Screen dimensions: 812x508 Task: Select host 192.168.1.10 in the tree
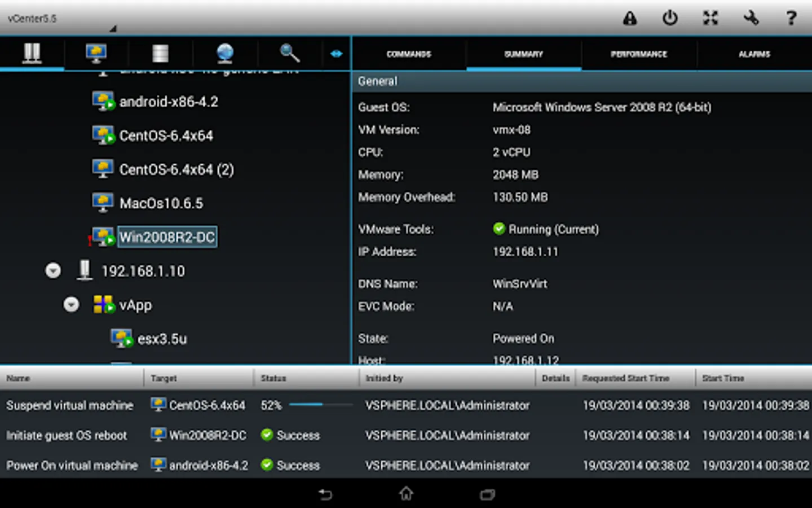143,271
